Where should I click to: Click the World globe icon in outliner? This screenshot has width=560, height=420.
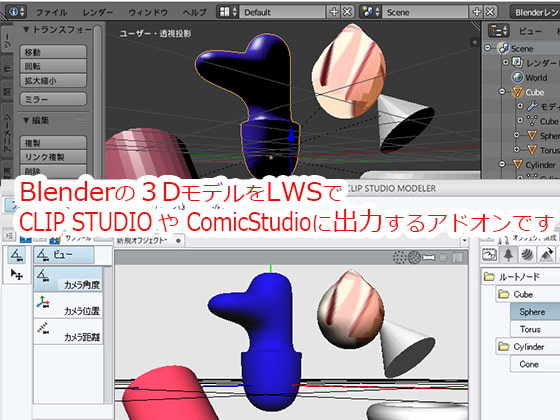[517, 77]
